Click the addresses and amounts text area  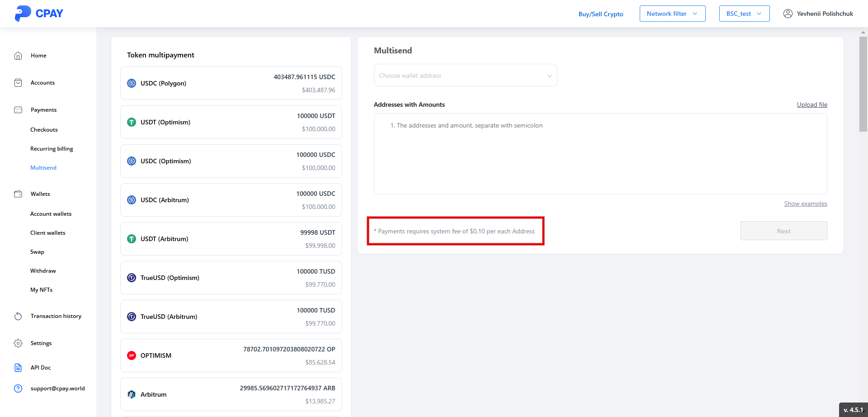click(600, 154)
